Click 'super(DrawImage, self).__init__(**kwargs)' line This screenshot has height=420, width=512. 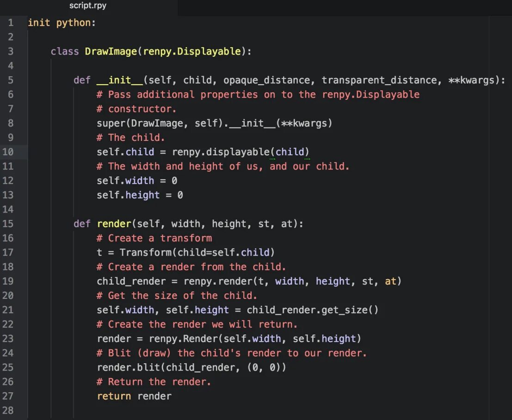pyautogui.click(x=214, y=123)
